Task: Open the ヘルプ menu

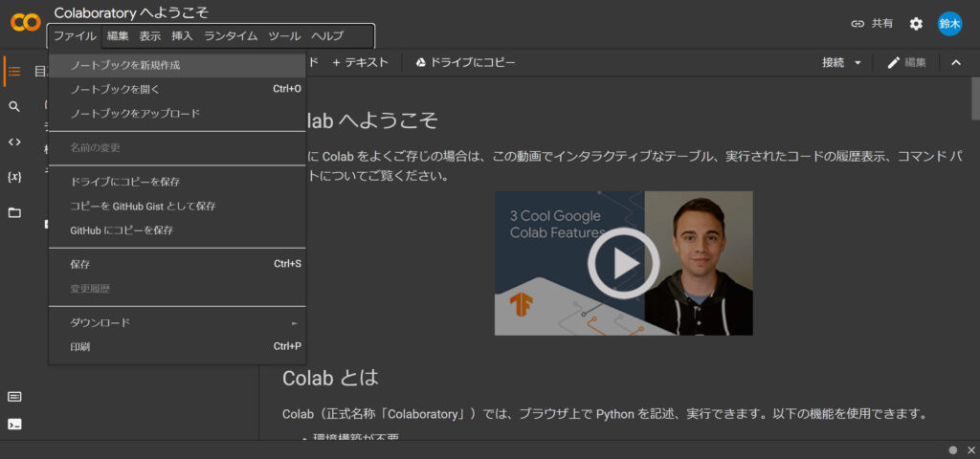Action: pyautogui.click(x=327, y=36)
